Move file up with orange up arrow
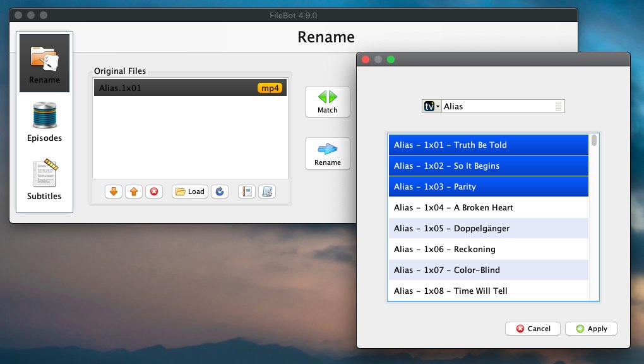The width and height of the screenshot is (644, 364). pyautogui.click(x=134, y=191)
